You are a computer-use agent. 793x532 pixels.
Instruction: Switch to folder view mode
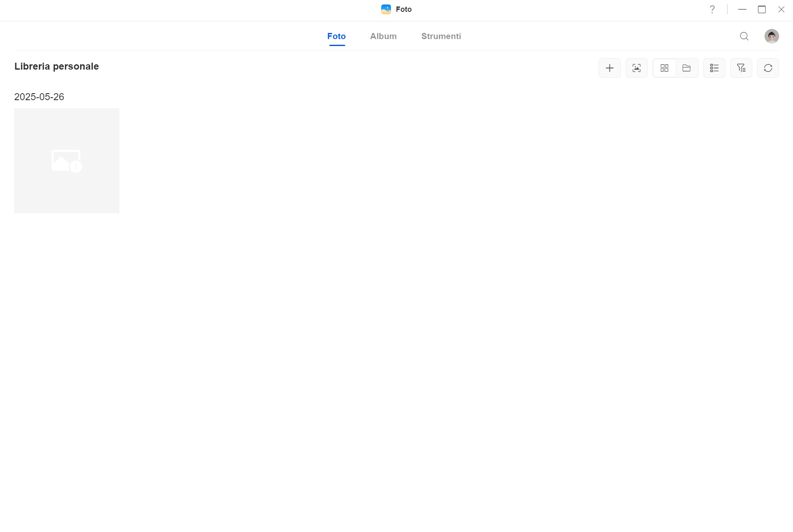coord(686,68)
